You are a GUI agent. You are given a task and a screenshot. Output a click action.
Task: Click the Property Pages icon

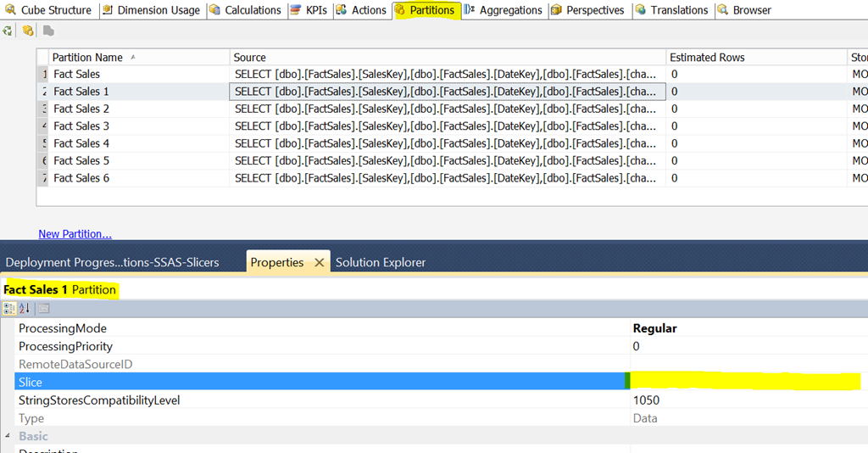pos(43,309)
